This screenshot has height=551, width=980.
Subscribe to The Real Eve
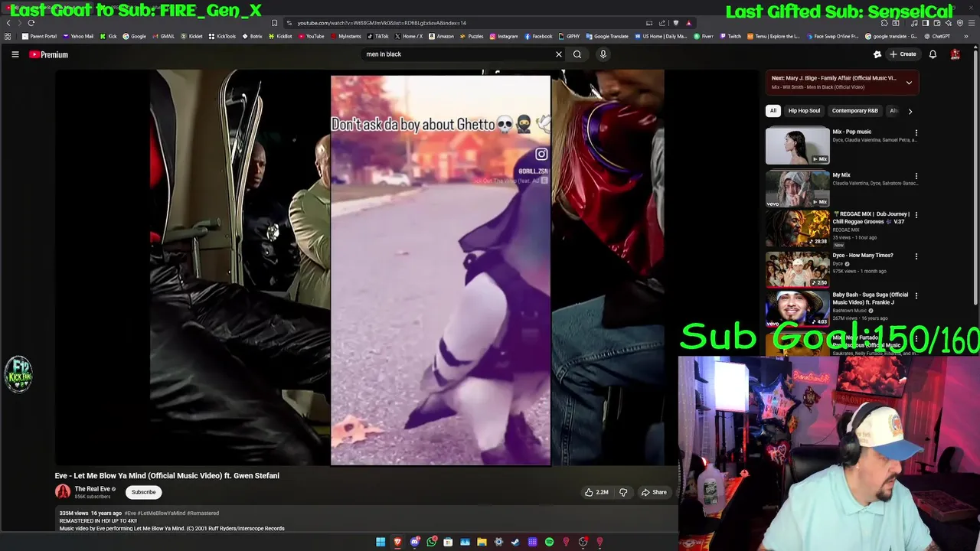(143, 492)
